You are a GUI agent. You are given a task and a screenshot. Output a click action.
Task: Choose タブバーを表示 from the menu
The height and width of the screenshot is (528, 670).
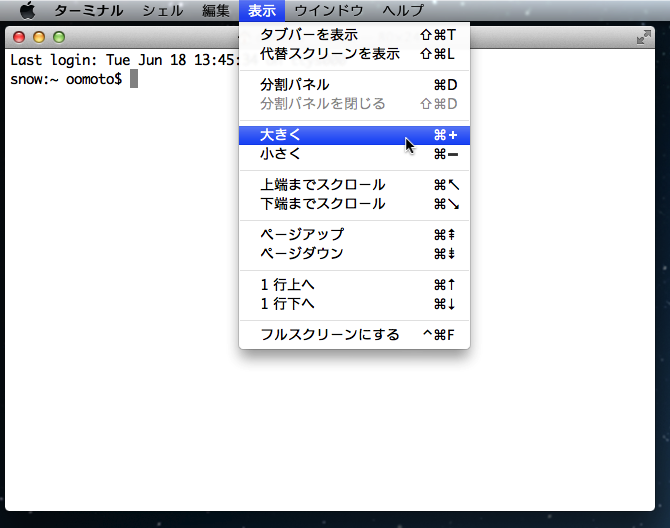(x=354, y=35)
